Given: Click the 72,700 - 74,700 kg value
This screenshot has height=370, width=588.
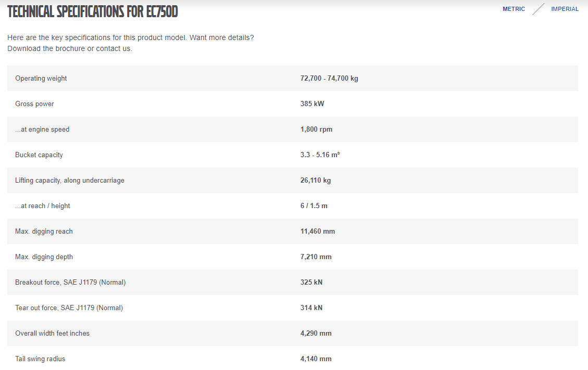Looking at the screenshot, I should point(329,79).
